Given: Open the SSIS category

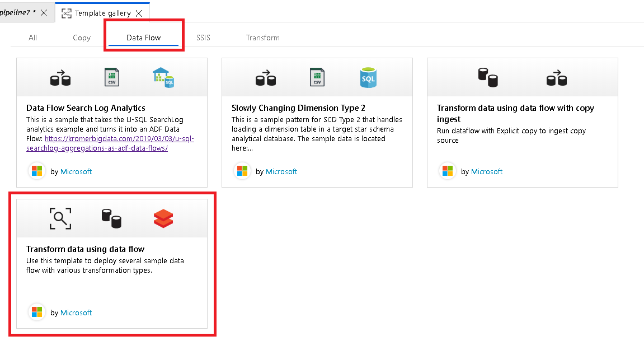Looking at the screenshot, I should 203,38.
